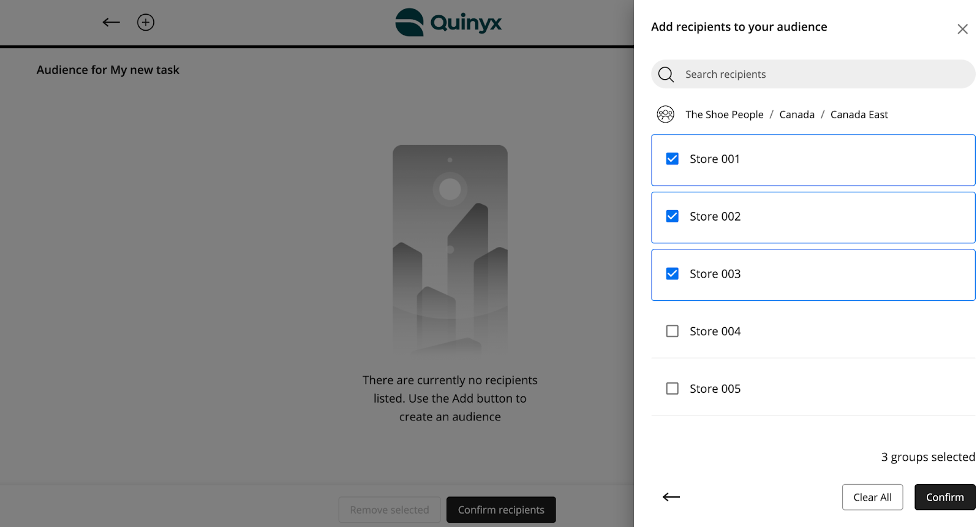The height and width of the screenshot is (527, 980).
Task: Uncheck the Store 002 checkbox
Action: [x=672, y=216]
